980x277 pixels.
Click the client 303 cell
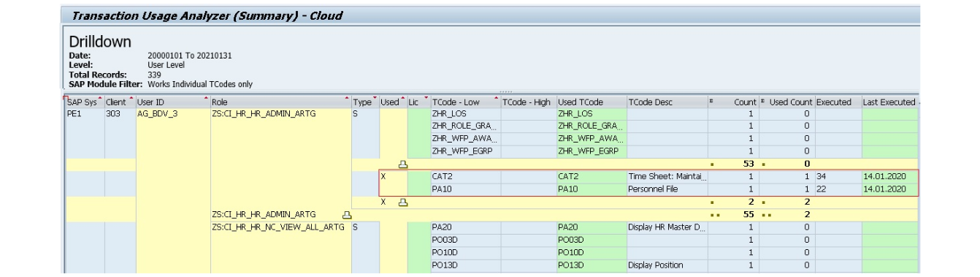[x=119, y=115]
